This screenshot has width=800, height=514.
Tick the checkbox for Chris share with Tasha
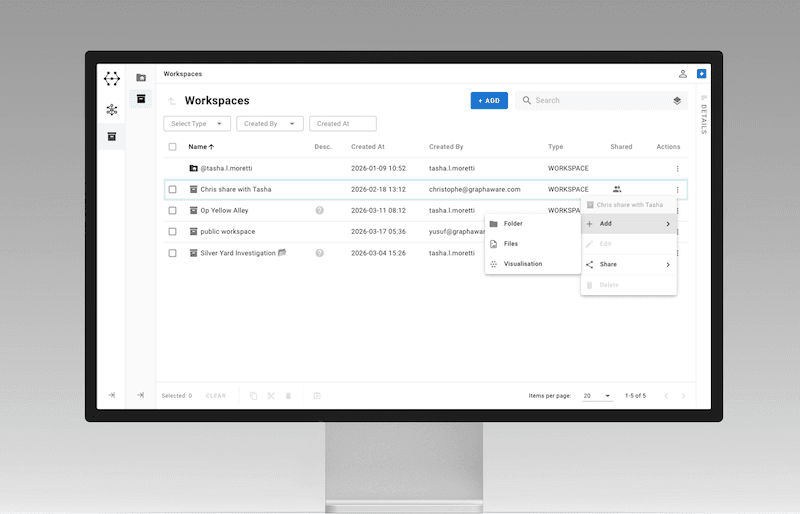point(172,189)
